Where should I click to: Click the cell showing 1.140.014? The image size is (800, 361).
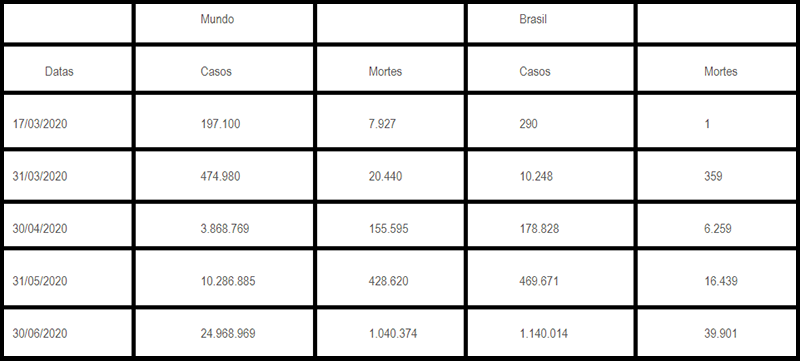[550, 332]
